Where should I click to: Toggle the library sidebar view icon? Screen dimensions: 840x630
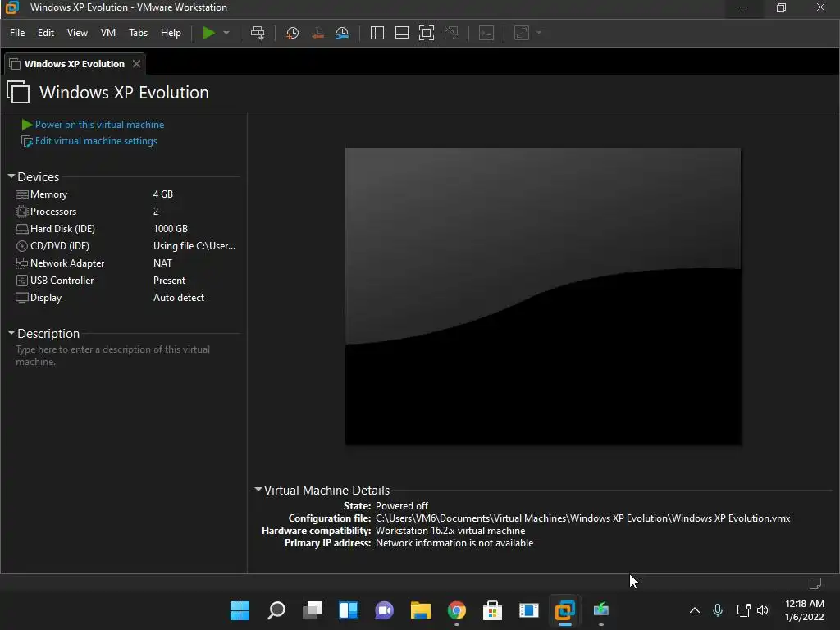tap(377, 33)
